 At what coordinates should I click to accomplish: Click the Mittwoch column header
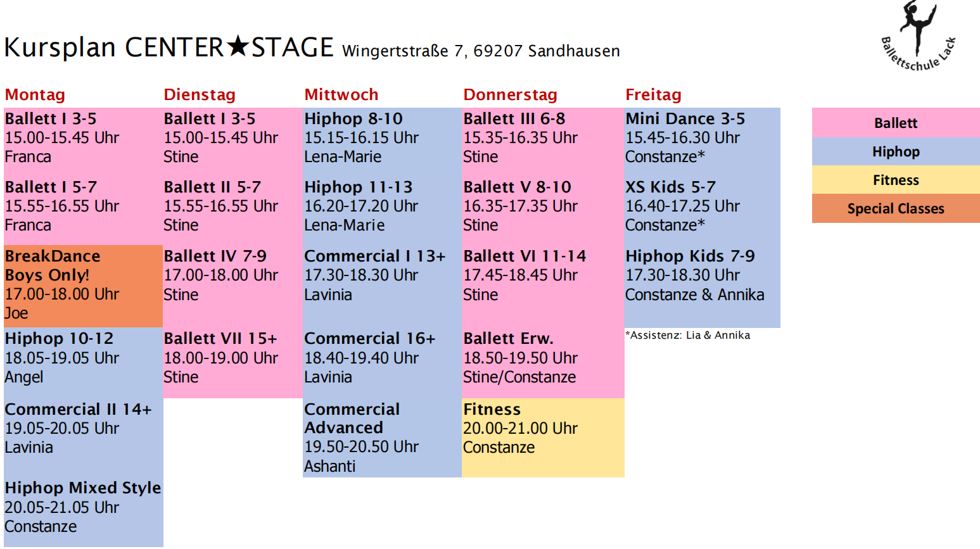(341, 95)
